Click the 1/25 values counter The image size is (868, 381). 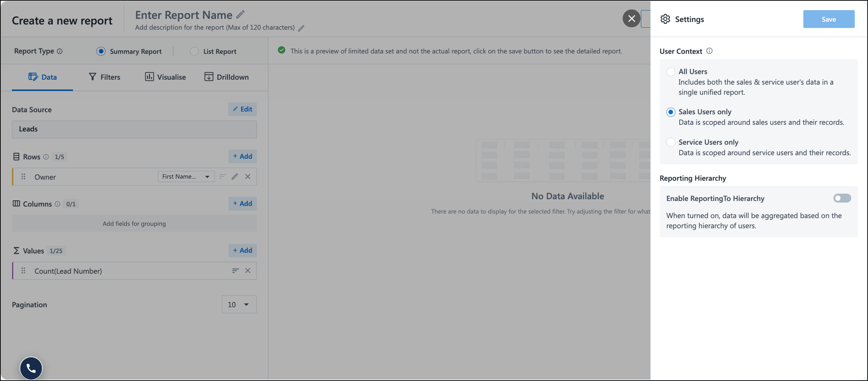coord(56,251)
